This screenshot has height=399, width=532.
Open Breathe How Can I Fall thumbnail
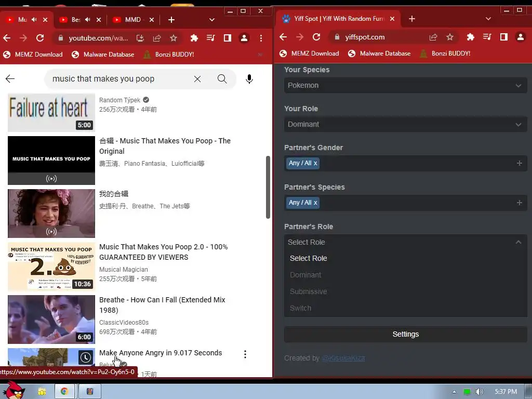(51, 320)
